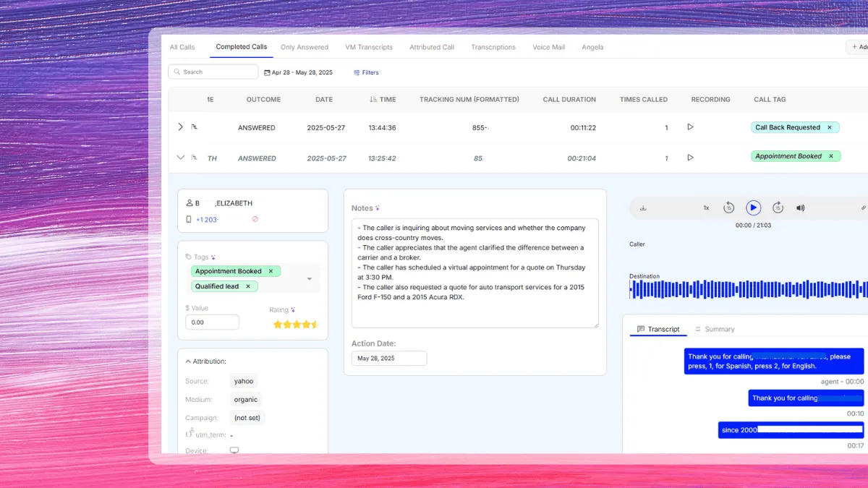Open the Tags dropdown arrow
The width and height of the screenshot is (868, 488).
point(310,279)
